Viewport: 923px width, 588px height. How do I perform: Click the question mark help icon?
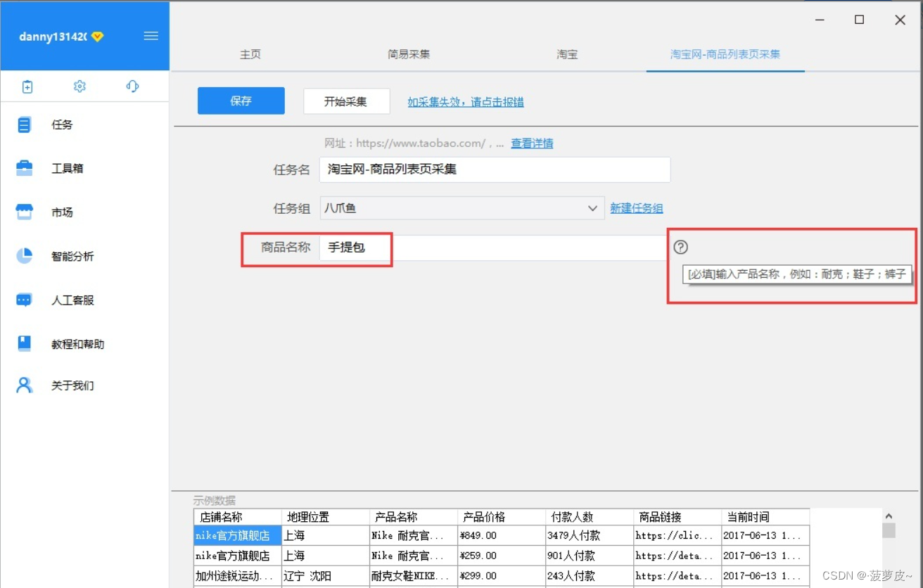tap(680, 247)
